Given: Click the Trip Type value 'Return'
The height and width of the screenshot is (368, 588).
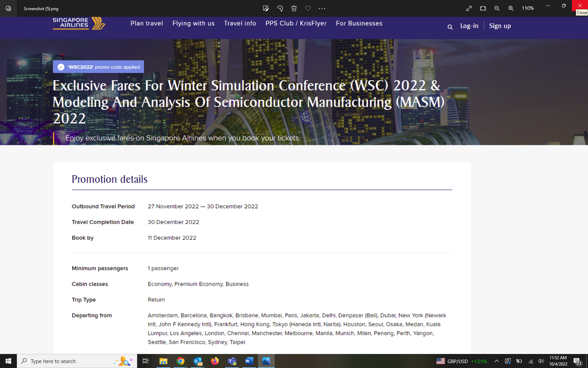Looking at the screenshot, I should click(x=156, y=300).
